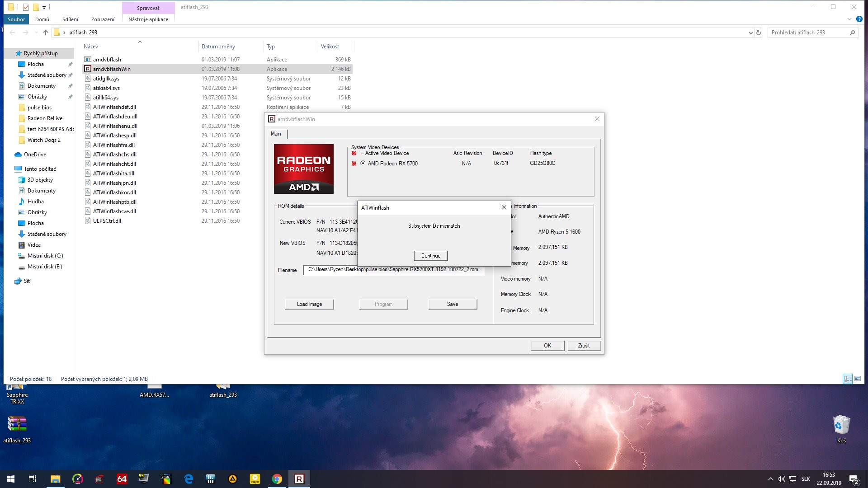Image resolution: width=868 pixels, height=488 pixels.
Task: Select the atiflash_293 WinRAR archive on desktop
Action: tap(17, 429)
